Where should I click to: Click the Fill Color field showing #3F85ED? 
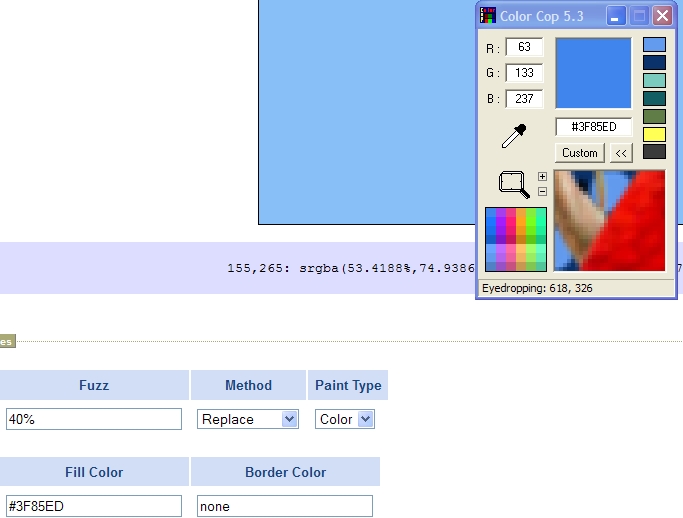[94, 506]
